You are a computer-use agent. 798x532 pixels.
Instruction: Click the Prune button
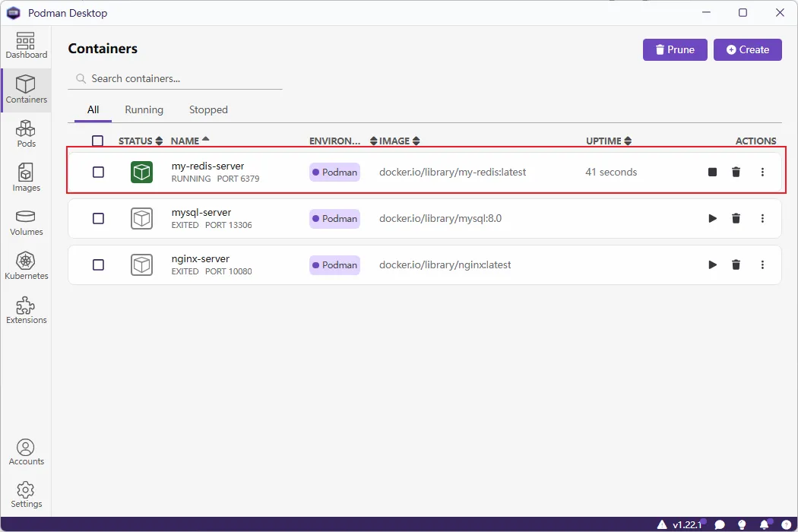[675, 50]
